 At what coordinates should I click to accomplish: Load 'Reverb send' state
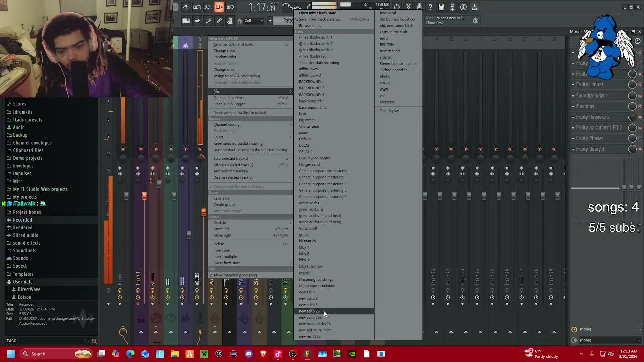[x=398, y=51]
